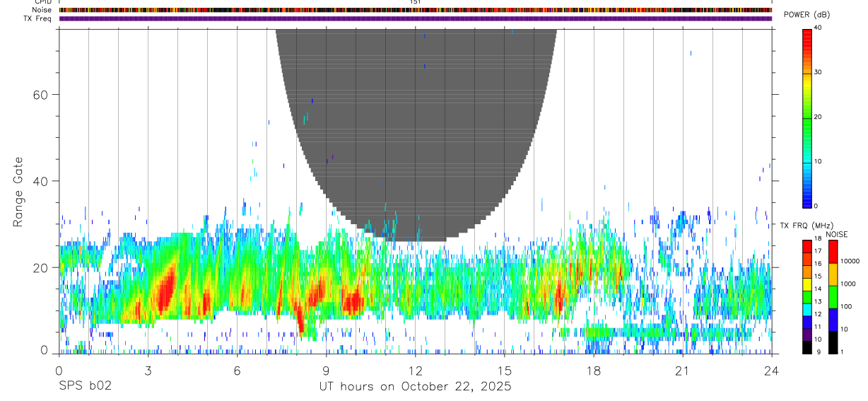The height and width of the screenshot is (401, 868).
Task: Click the blue segment of the NOISE scale
Action: click(833, 320)
